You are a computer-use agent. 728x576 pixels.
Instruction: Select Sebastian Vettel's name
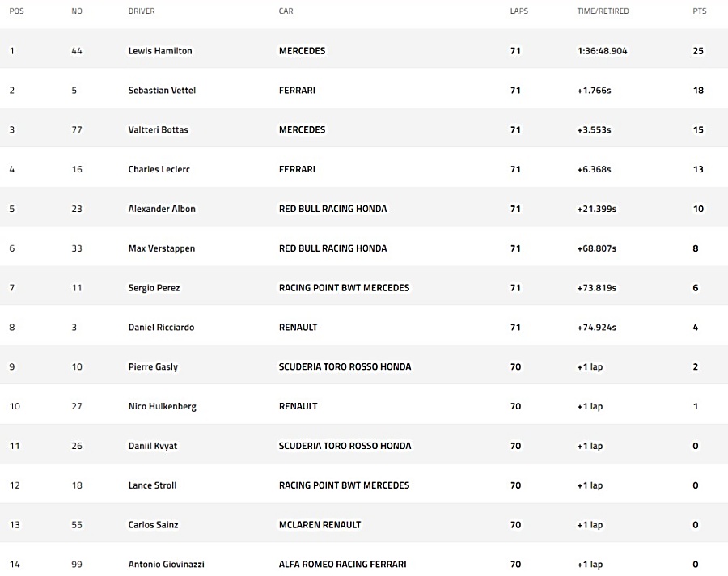tap(162, 90)
